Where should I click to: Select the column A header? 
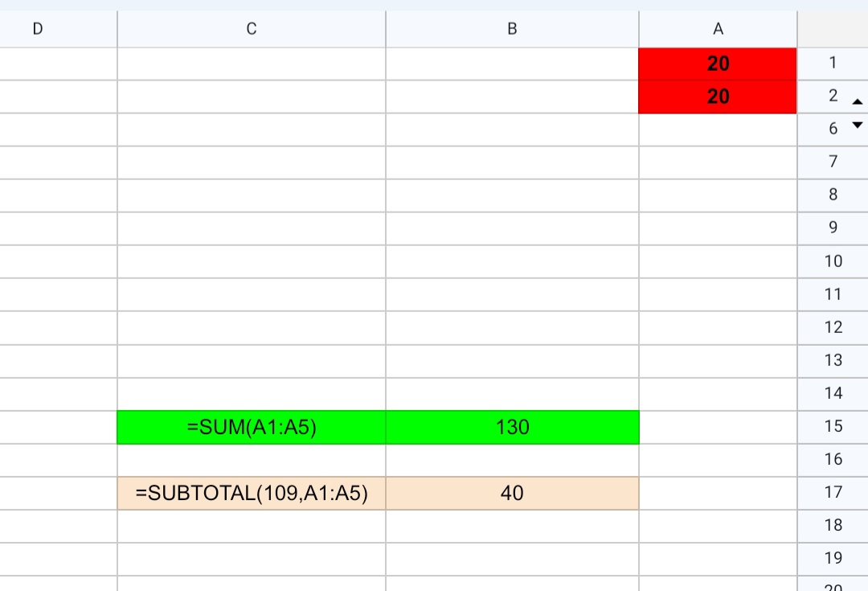(x=718, y=28)
